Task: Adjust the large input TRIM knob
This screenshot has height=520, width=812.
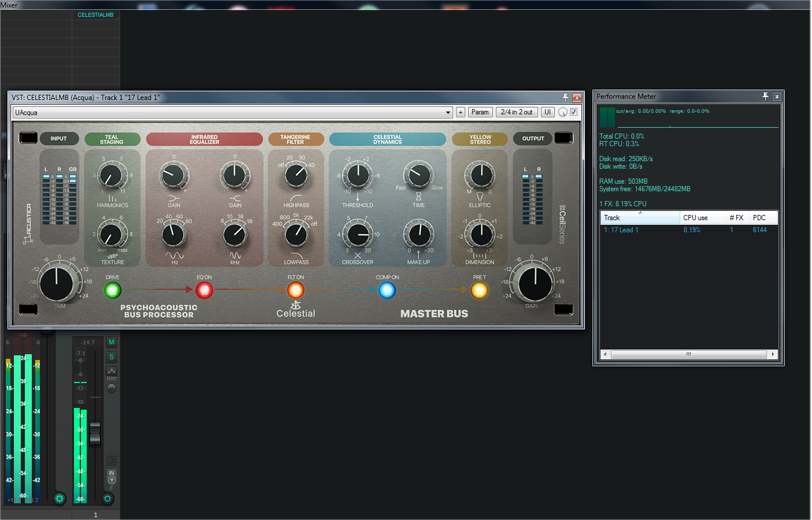Action: (x=57, y=283)
